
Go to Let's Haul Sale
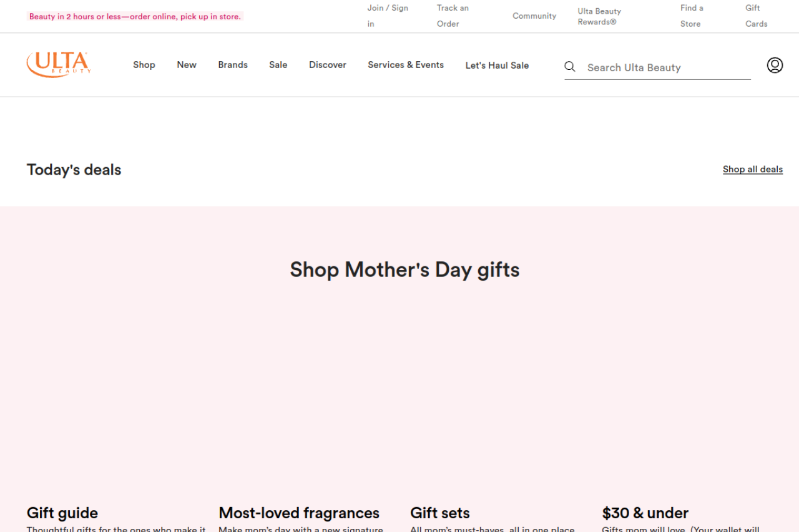pyautogui.click(x=497, y=65)
